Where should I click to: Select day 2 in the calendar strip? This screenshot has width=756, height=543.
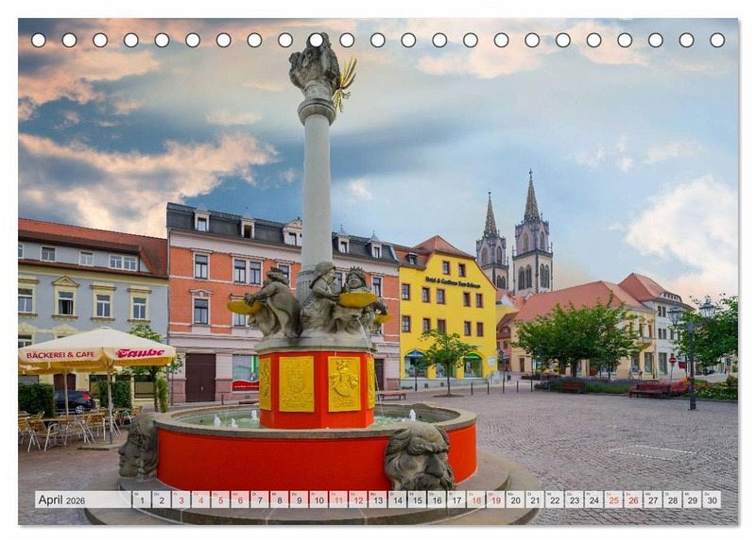(x=162, y=500)
